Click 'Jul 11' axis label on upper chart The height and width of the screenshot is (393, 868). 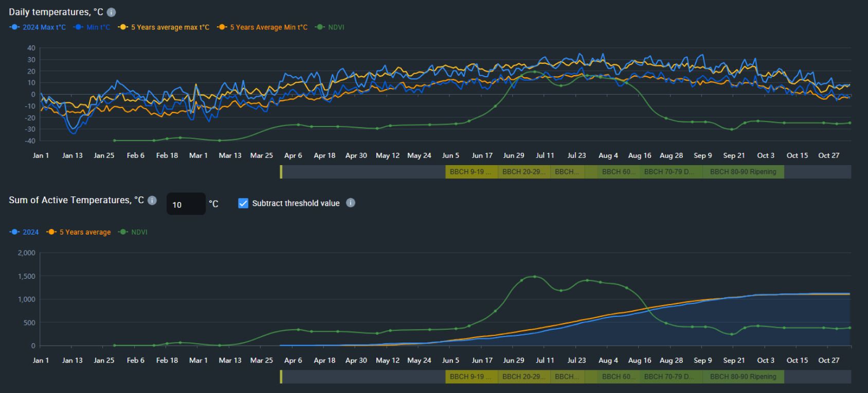click(x=545, y=155)
